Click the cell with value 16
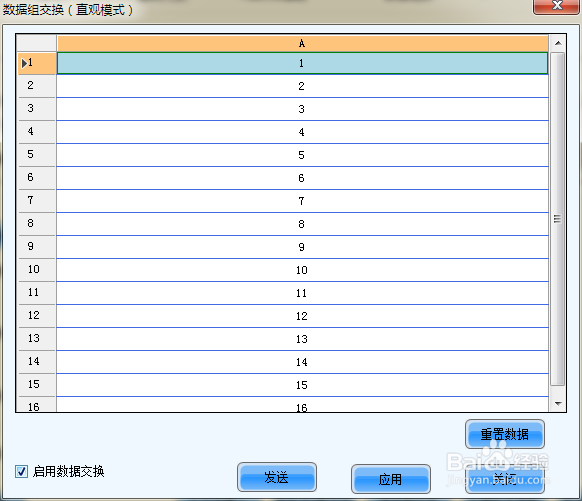This screenshot has height=501, width=582. coord(303,405)
